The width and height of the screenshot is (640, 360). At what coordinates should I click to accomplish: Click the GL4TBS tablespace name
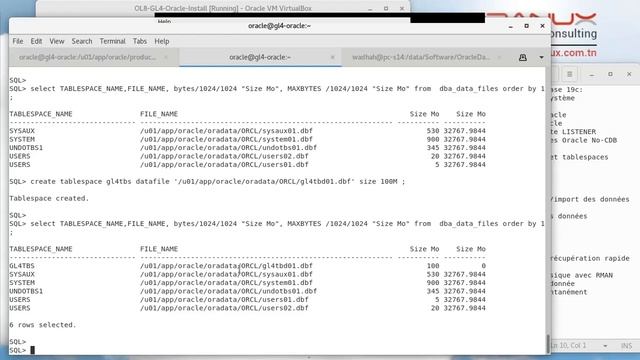22,266
